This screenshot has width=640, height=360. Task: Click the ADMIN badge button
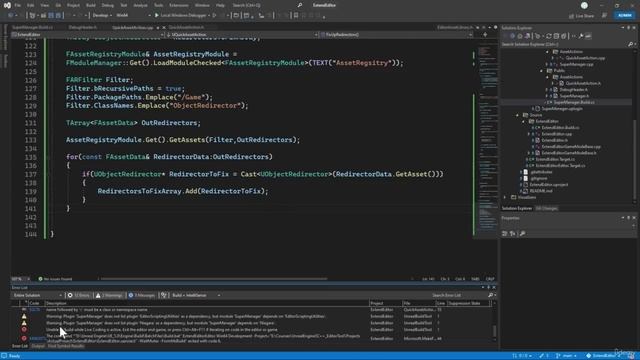point(624,16)
